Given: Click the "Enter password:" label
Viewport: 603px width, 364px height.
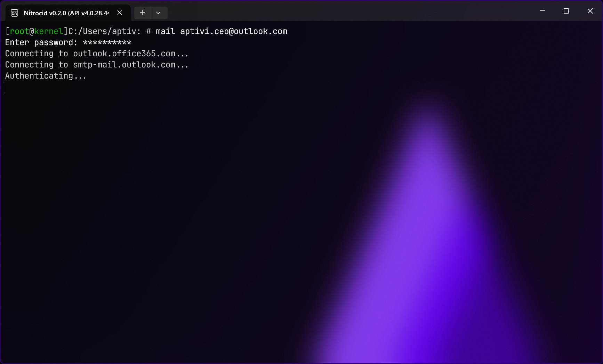Looking at the screenshot, I should tap(41, 42).
